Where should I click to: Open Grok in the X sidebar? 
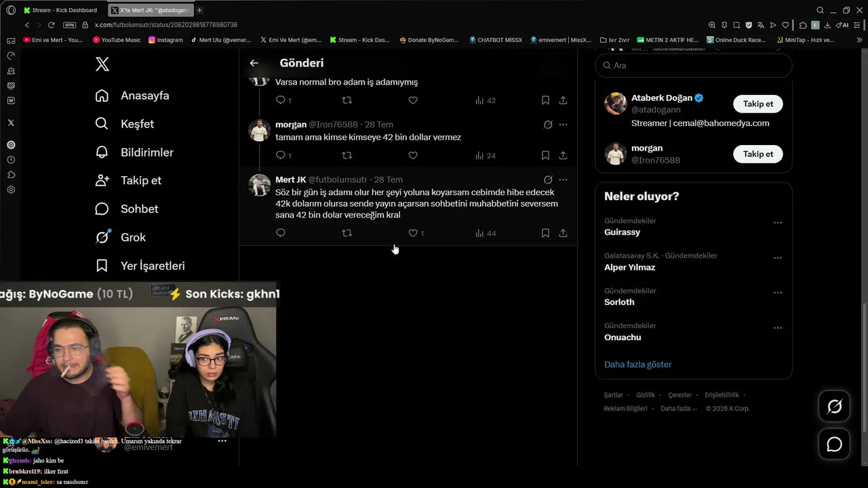pyautogui.click(x=121, y=237)
